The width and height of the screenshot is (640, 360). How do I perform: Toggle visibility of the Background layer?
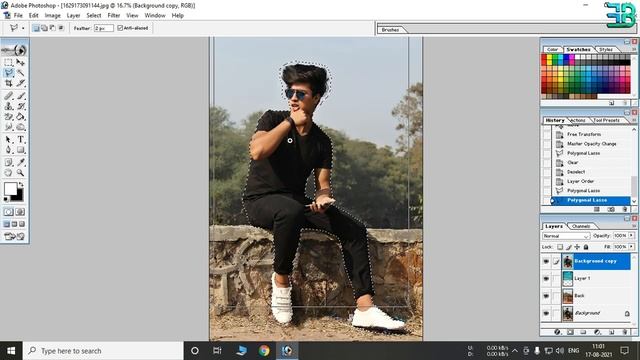point(546,313)
